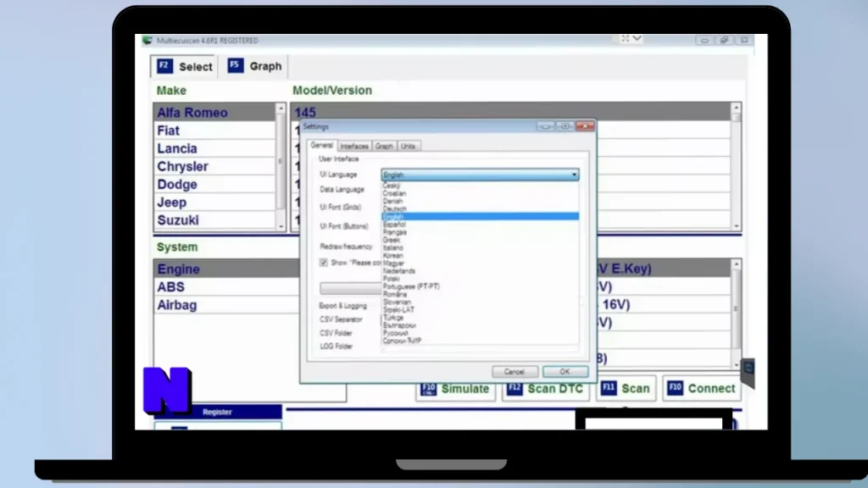Click the F12 Scan DTC button

tap(546, 388)
